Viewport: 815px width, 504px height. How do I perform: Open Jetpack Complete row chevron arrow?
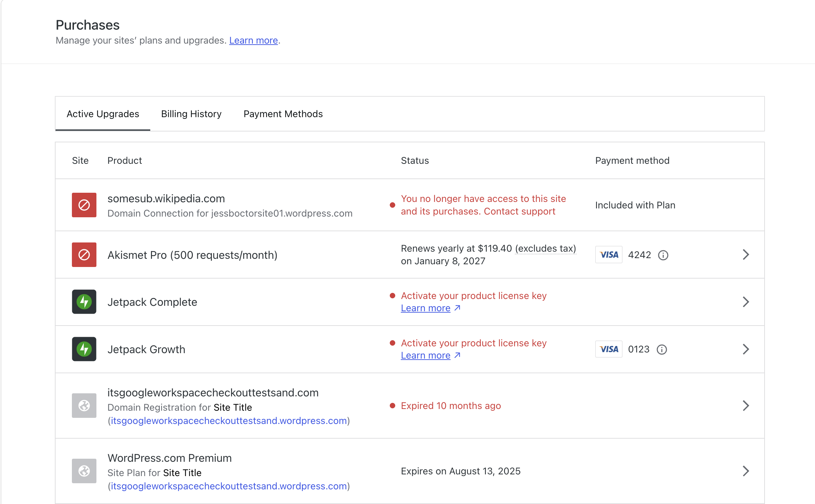(x=745, y=302)
